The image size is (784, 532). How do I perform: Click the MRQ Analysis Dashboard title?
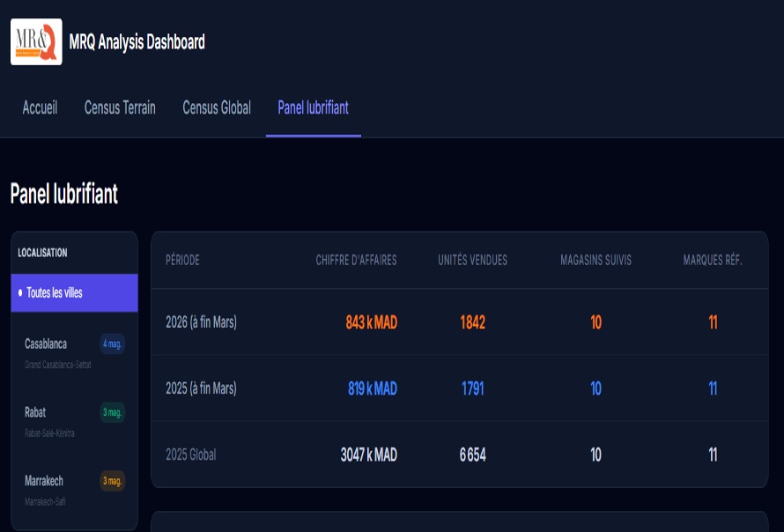[137, 41]
